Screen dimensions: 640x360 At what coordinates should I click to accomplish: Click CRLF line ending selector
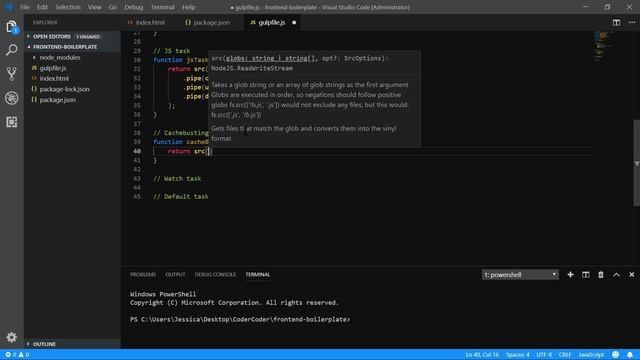(x=565, y=355)
